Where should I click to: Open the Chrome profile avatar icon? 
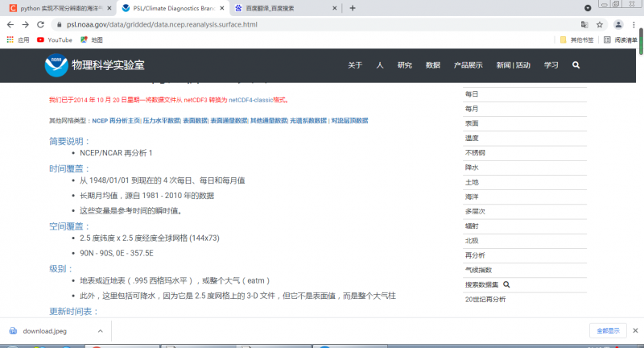pos(618,24)
